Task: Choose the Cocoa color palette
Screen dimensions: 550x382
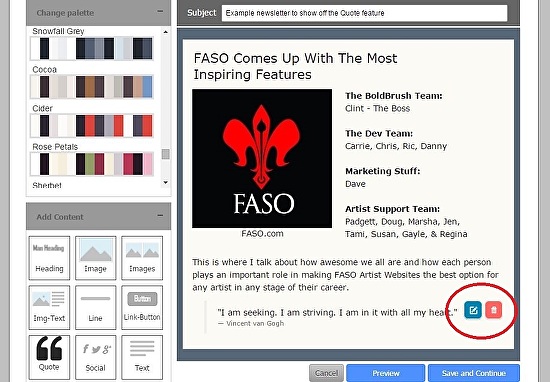Action: [92, 86]
